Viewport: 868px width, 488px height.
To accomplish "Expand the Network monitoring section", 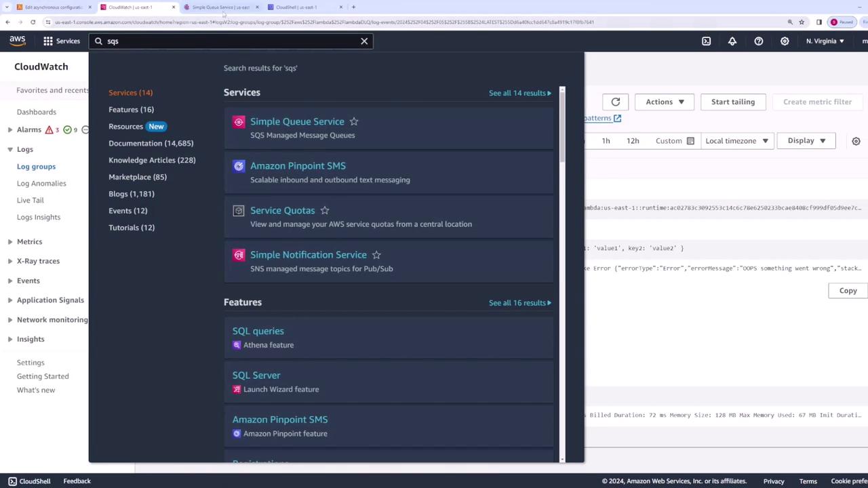I will pyautogui.click(x=10, y=320).
